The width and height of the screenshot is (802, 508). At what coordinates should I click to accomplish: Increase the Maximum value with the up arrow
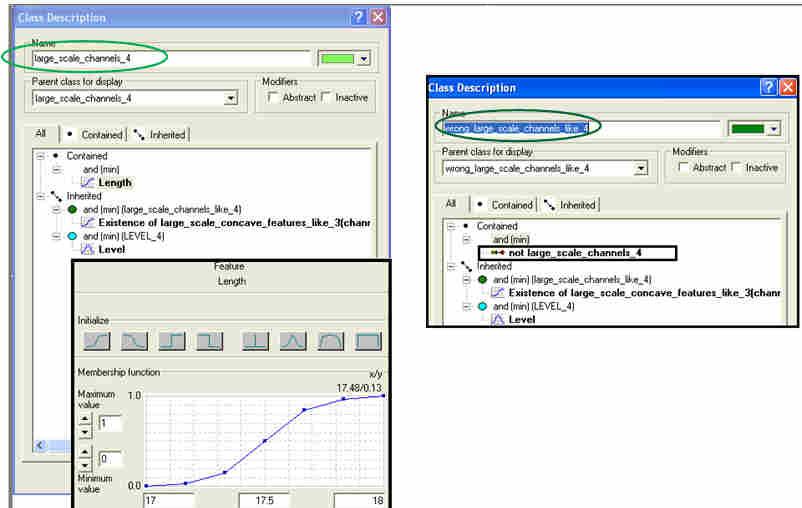pos(85,419)
